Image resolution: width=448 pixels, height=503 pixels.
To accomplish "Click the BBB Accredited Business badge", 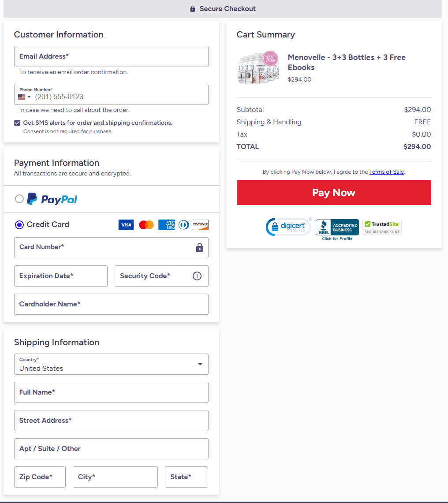I will pyautogui.click(x=337, y=226).
